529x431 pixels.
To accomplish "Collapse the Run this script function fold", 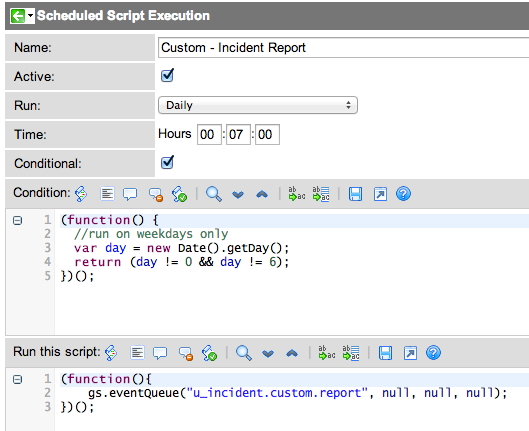I will [17, 380].
